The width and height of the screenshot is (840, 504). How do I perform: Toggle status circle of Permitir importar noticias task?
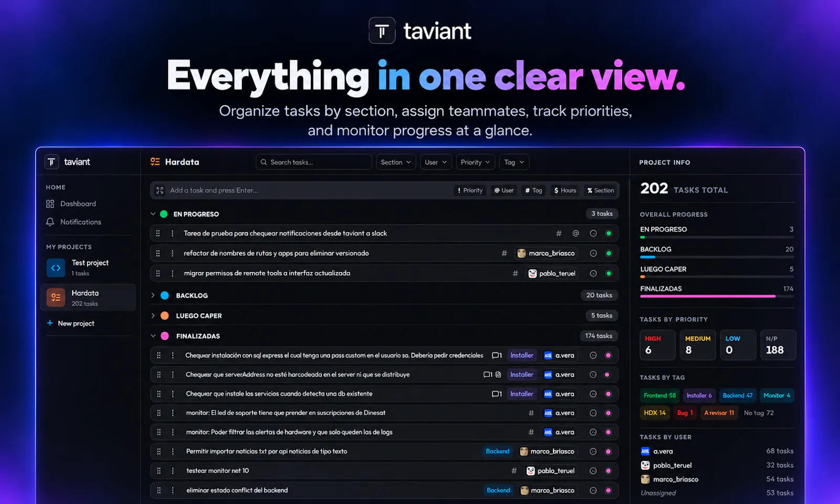pos(608,451)
